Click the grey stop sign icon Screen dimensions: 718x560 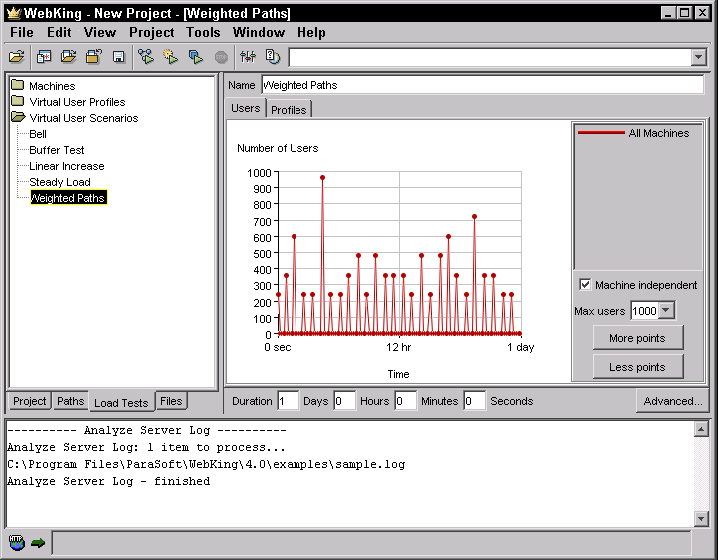point(221,57)
